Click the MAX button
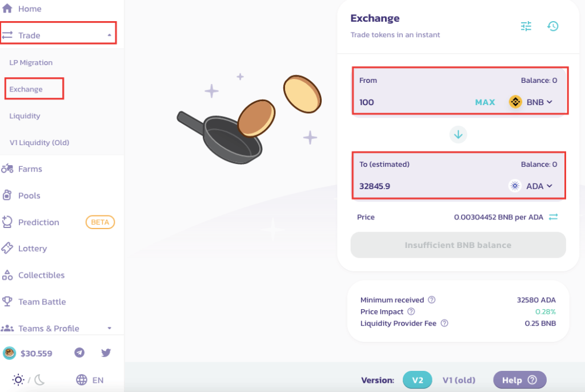 484,102
